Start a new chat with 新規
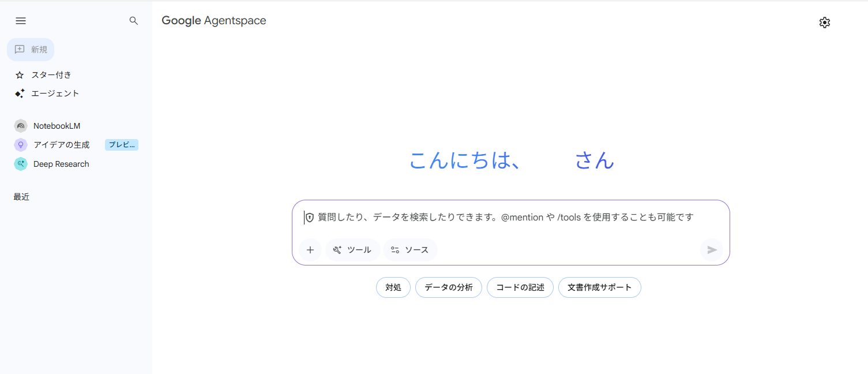 (31, 49)
